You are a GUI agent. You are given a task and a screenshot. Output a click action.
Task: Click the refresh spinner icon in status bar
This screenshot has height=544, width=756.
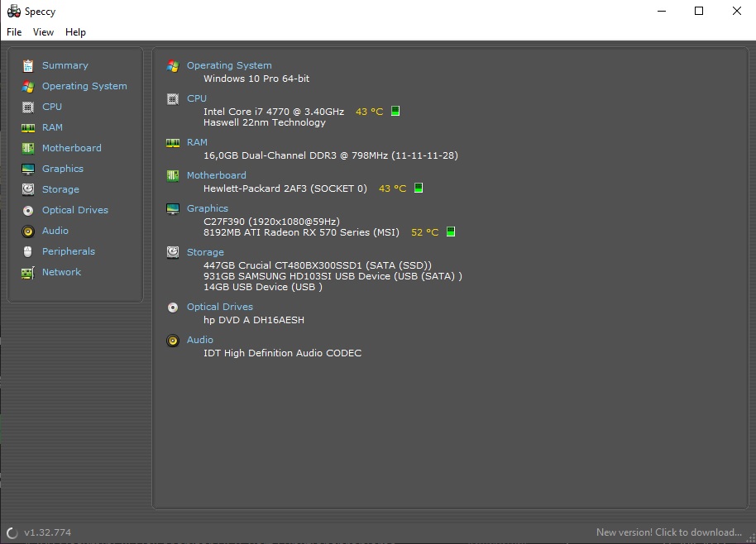tap(12, 532)
